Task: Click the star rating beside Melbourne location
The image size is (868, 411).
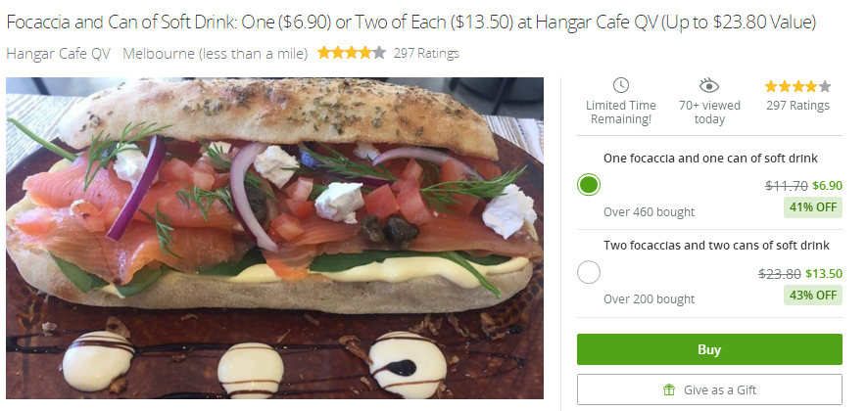Action: [x=351, y=53]
